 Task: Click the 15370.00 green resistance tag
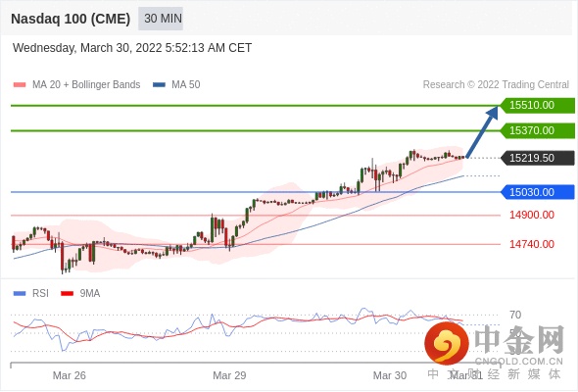(538, 130)
